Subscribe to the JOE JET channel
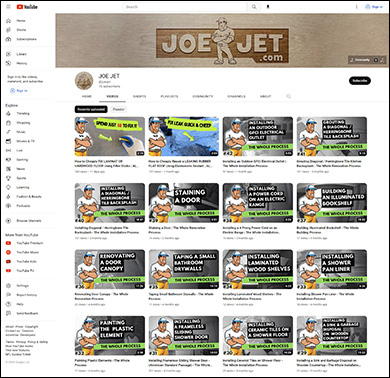The height and width of the screenshot is (378, 390). coord(360,81)
